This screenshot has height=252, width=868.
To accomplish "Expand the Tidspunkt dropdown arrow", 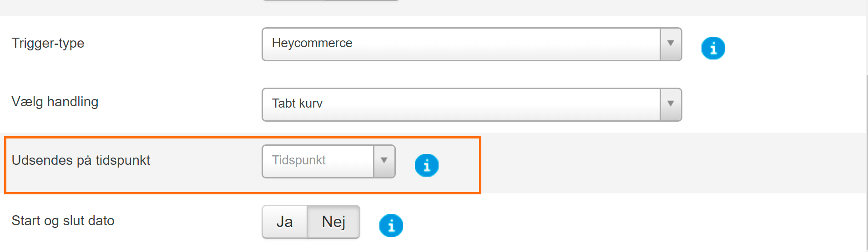I will (384, 161).
